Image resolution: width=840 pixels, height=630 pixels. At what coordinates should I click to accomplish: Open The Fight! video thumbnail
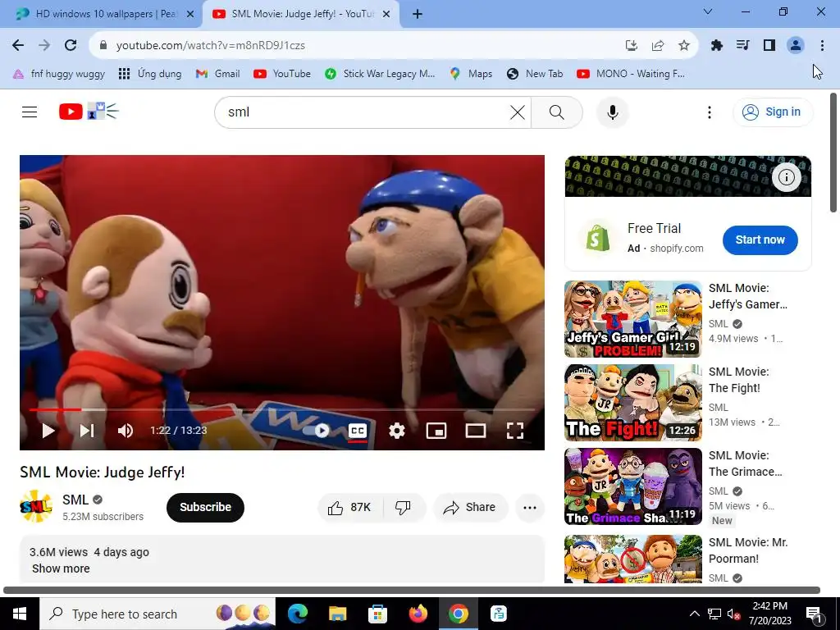point(633,403)
